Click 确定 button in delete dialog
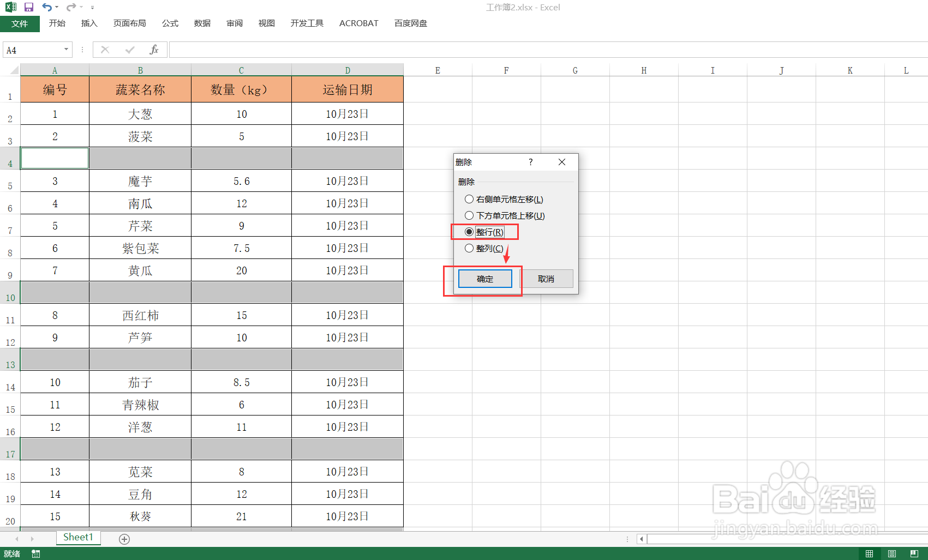Viewport: 928px width, 560px height. 485,279
